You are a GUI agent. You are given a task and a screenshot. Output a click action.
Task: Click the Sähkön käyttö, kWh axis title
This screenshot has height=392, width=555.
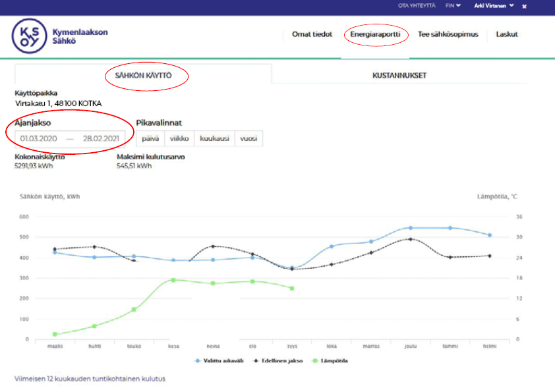50,197
